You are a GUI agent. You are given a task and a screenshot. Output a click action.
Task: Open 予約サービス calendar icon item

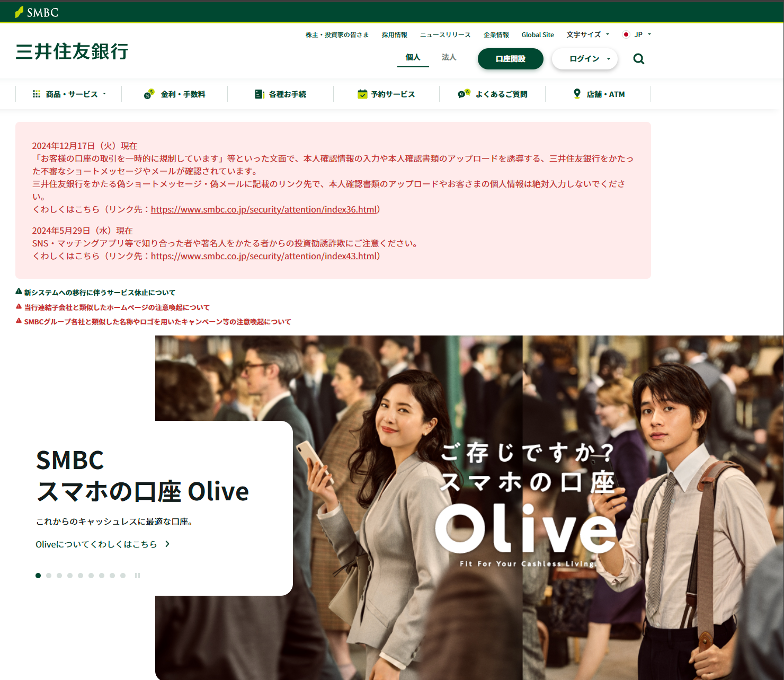[386, 94]
